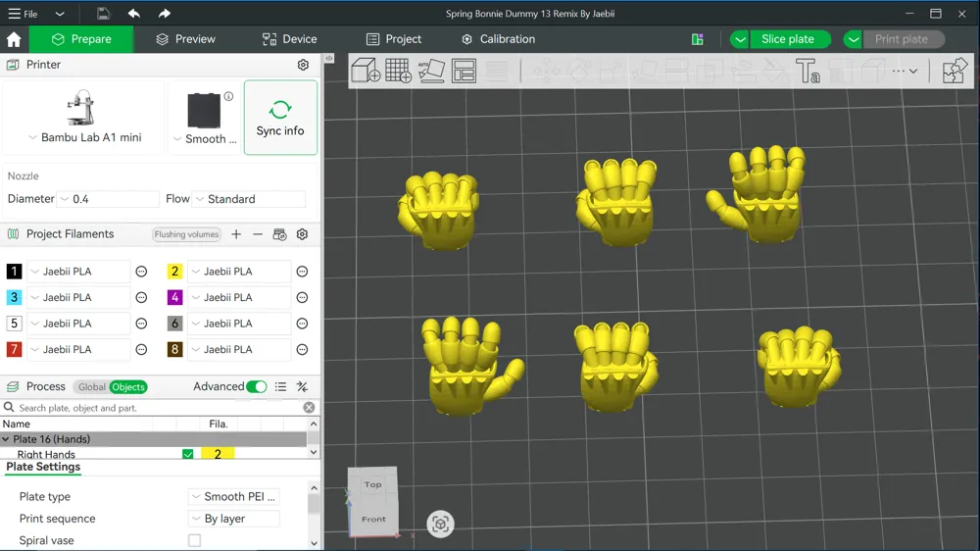Click the Home icon
The image size is (980, 551).
14,39
